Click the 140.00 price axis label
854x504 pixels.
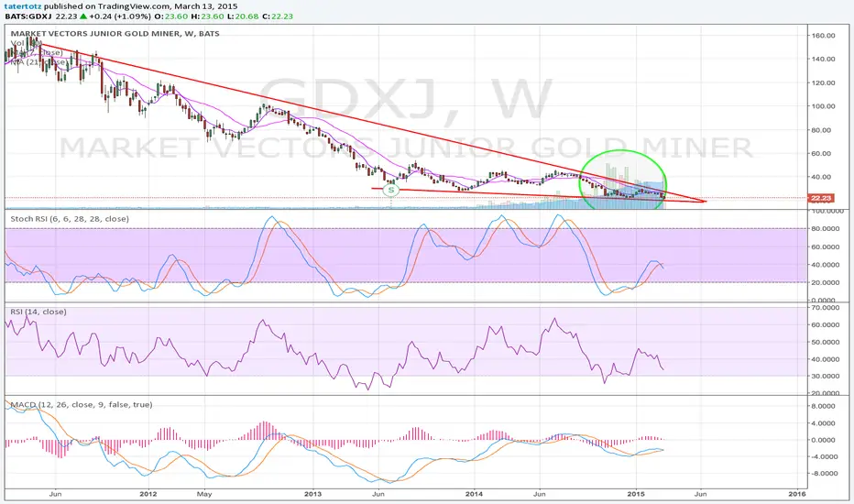coord(823,59)
